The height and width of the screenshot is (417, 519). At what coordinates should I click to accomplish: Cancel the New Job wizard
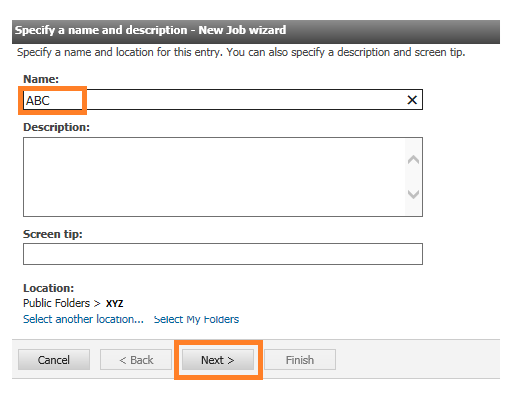coord(54,360)
